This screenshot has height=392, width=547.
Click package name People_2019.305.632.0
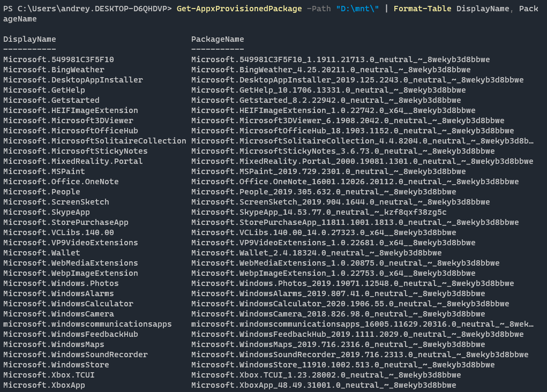[324, 192]
